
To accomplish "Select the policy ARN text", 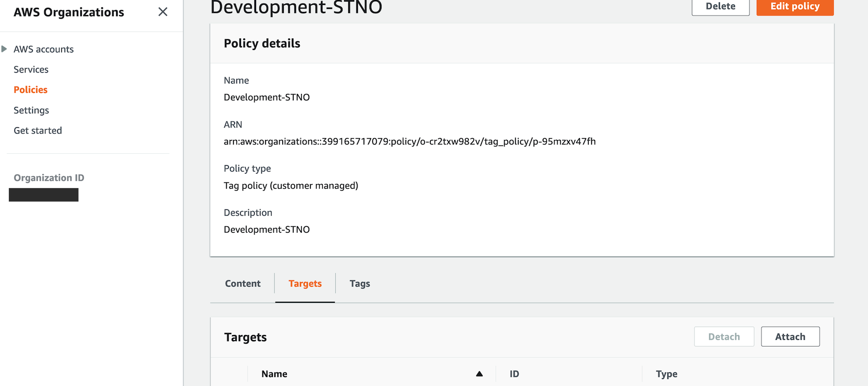I will click(410, 141).
